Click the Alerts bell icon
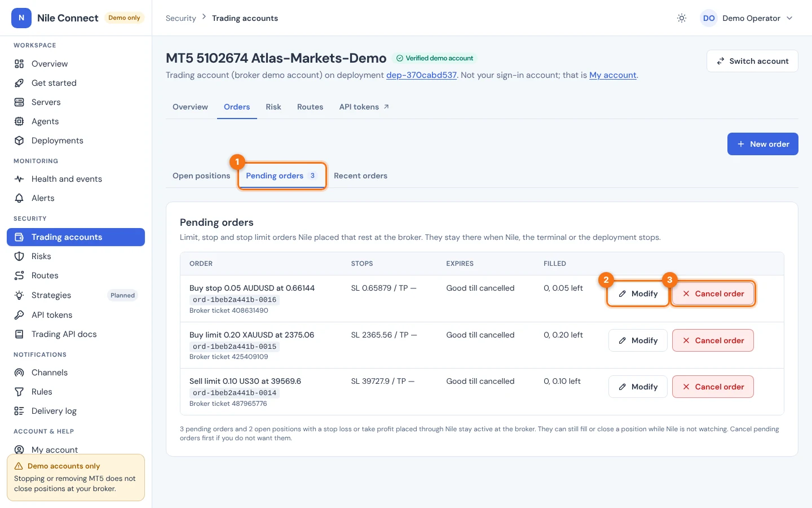This screenshot has height=508, width=812. click(x=19, y=198)
